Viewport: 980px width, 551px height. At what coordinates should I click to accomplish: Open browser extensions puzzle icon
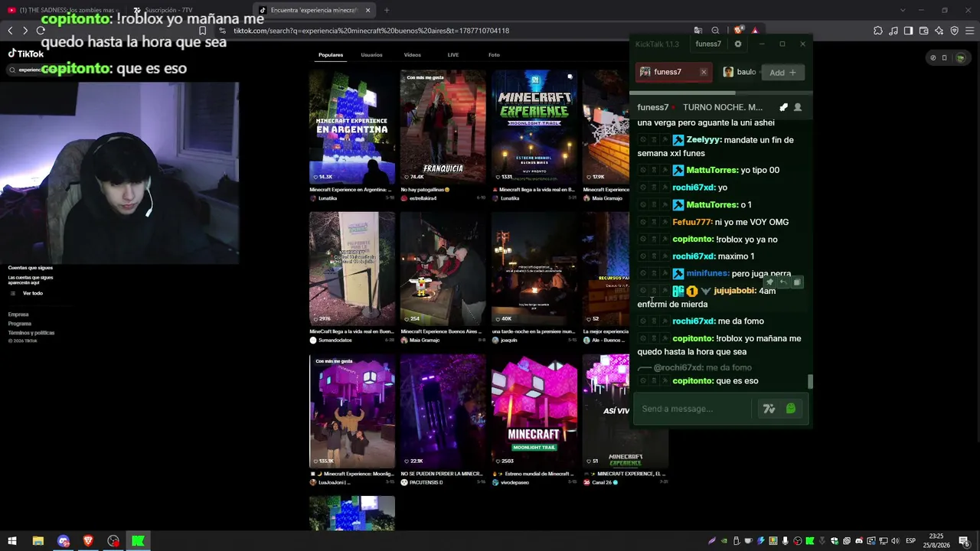(878, 31)
